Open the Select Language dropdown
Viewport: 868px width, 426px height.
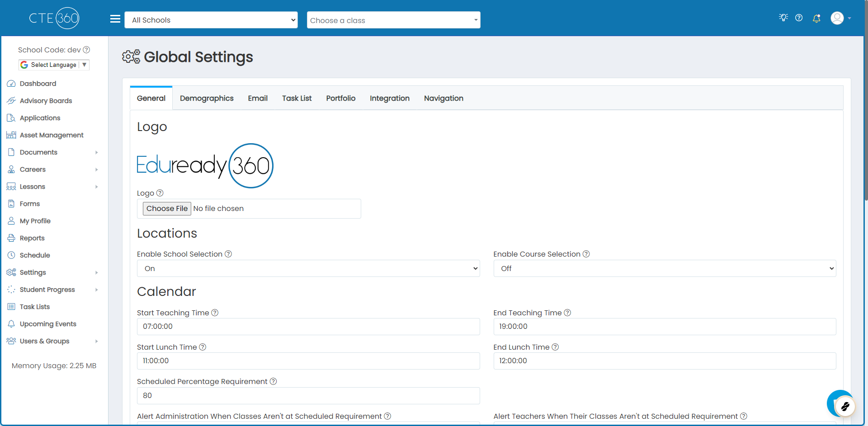tap(54, 65)
